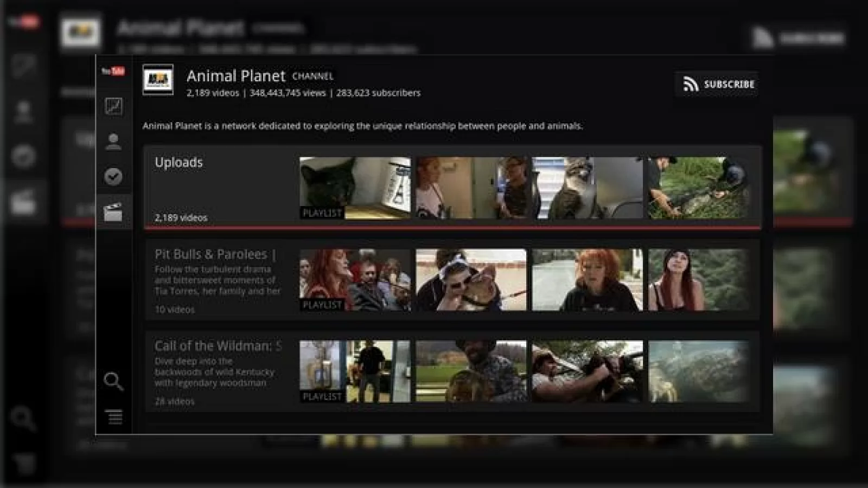
Task: Click the '283,623 subscribers' text
Action: point(378,93)
